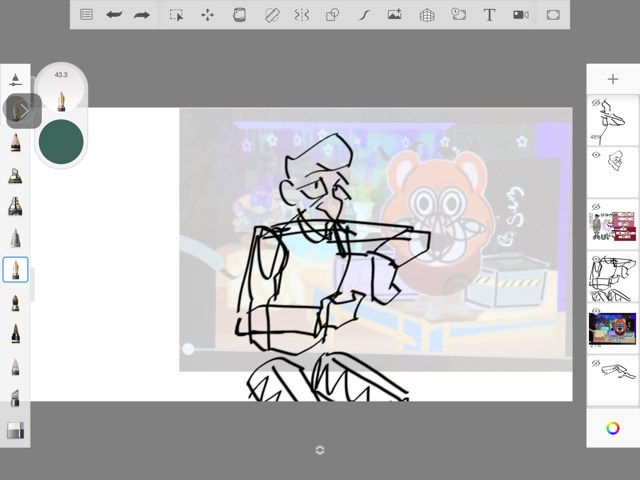The width and height of the screenshot is (640, 480).
Task: Open the Perspective Guides grid tool
Action: click(427, 16)
